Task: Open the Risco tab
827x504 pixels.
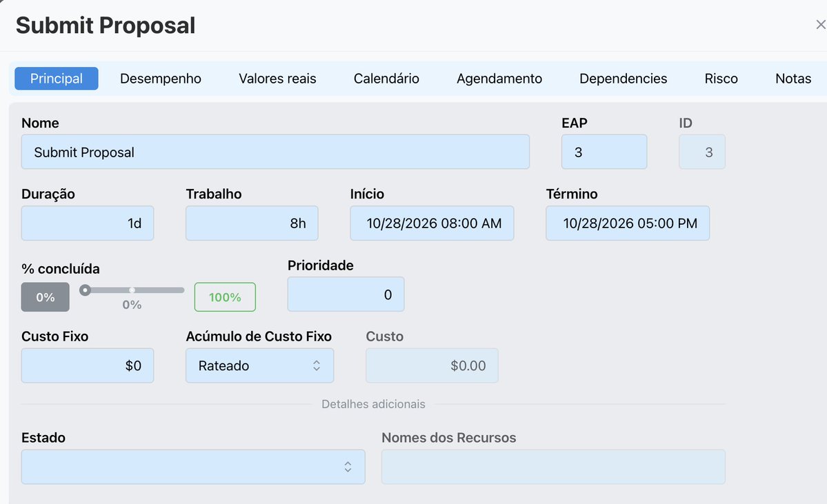Action: 721,79
